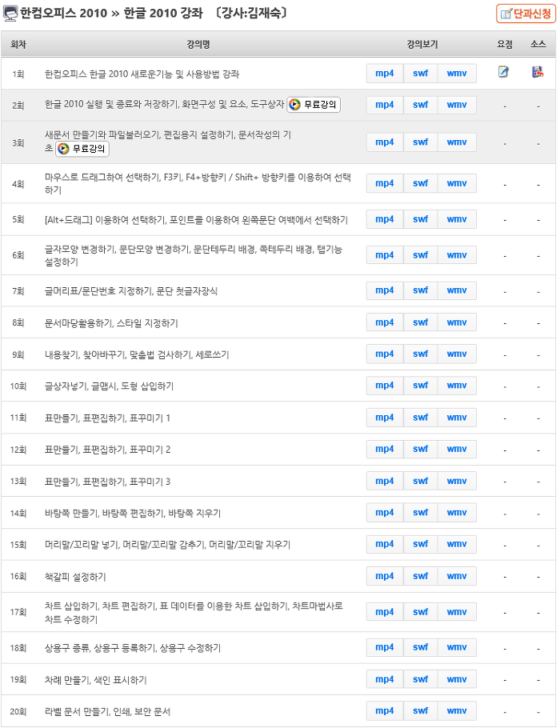Open swf for lecture 3회
Screen dimensions: 560x728
point(420,142)
